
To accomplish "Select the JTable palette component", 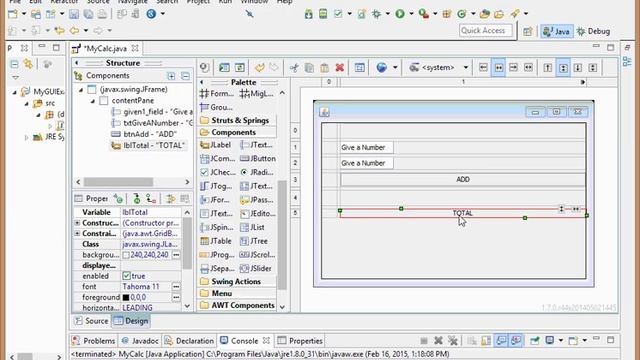I will [216, 241].
